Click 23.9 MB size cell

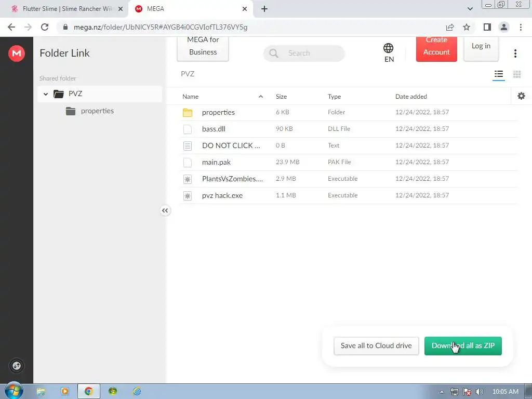pyautogui.click(x=287, y=162)
